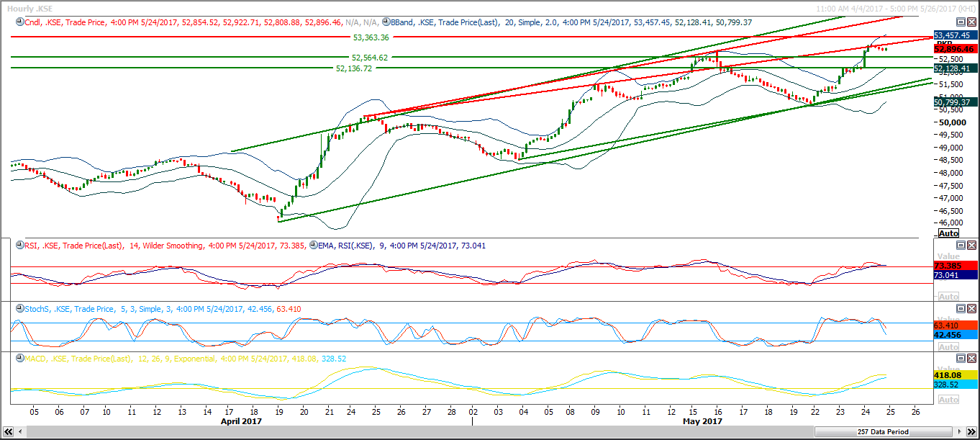The image size is (980, 440).
Task: Click the clock icon beside the EMA label
Action: (x=312, y=246)
